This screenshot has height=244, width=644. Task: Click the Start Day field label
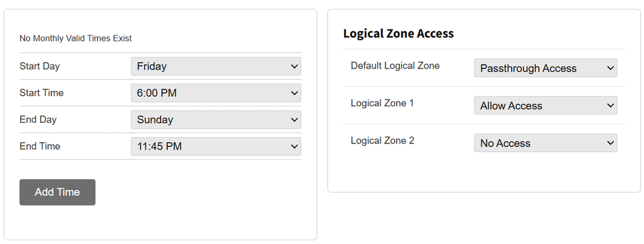click(40, 66)
